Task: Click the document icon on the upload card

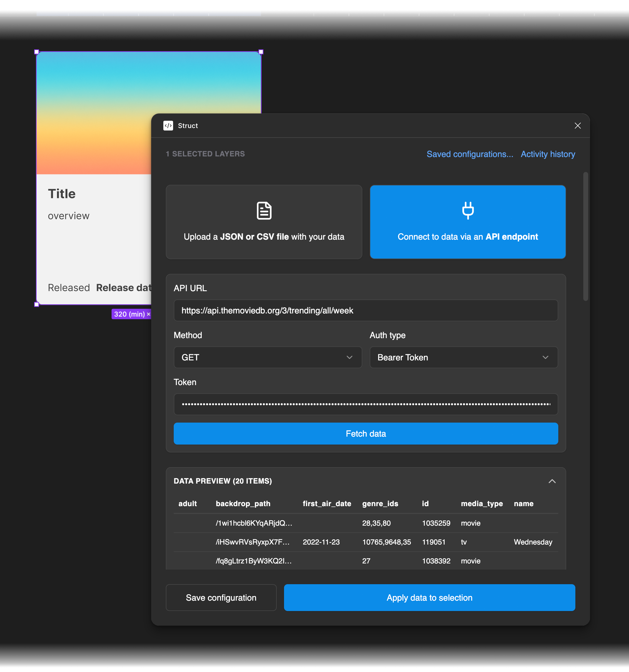Action: click(x=264, y=210)
